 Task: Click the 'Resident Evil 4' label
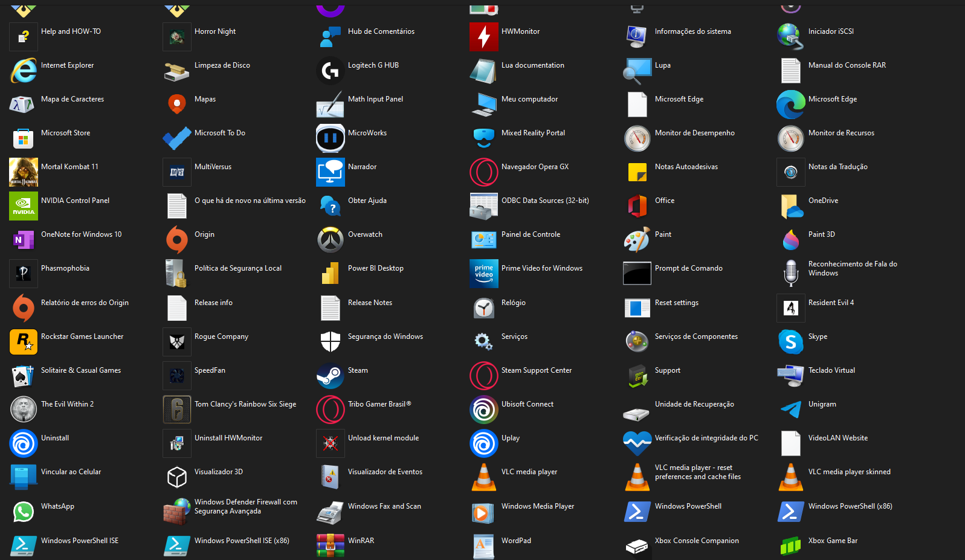[831, 303]
